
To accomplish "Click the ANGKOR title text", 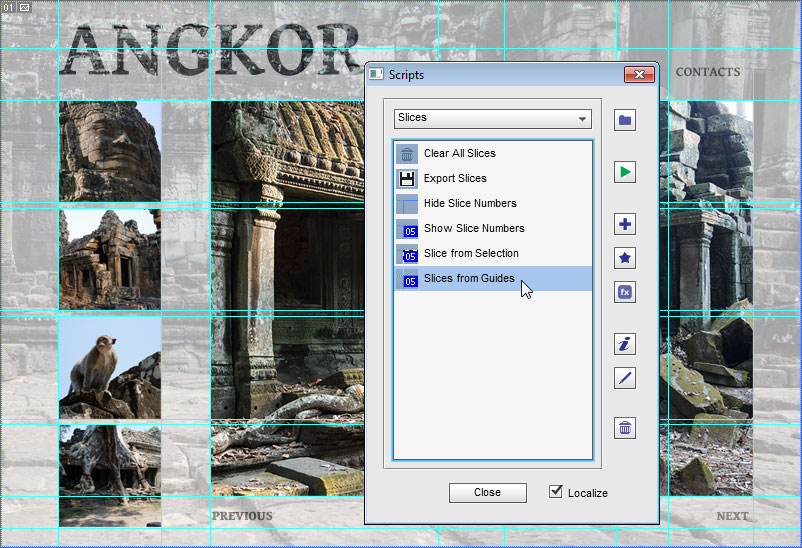I will tap(210, 51).
